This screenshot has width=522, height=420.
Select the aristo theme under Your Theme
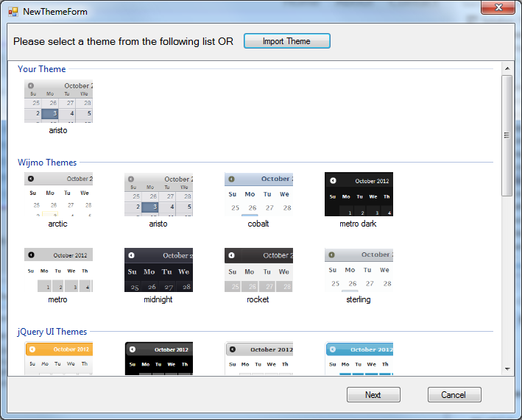[58, 102]
